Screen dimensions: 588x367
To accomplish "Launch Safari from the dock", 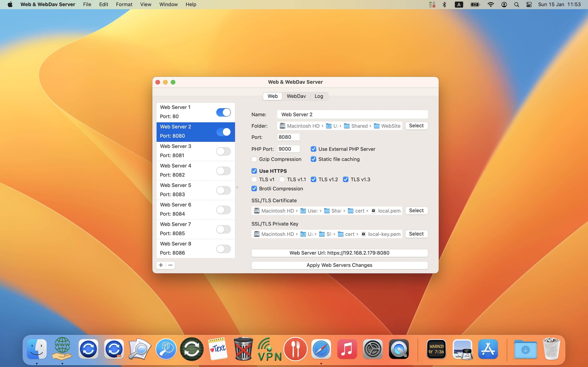I will 321,349.
